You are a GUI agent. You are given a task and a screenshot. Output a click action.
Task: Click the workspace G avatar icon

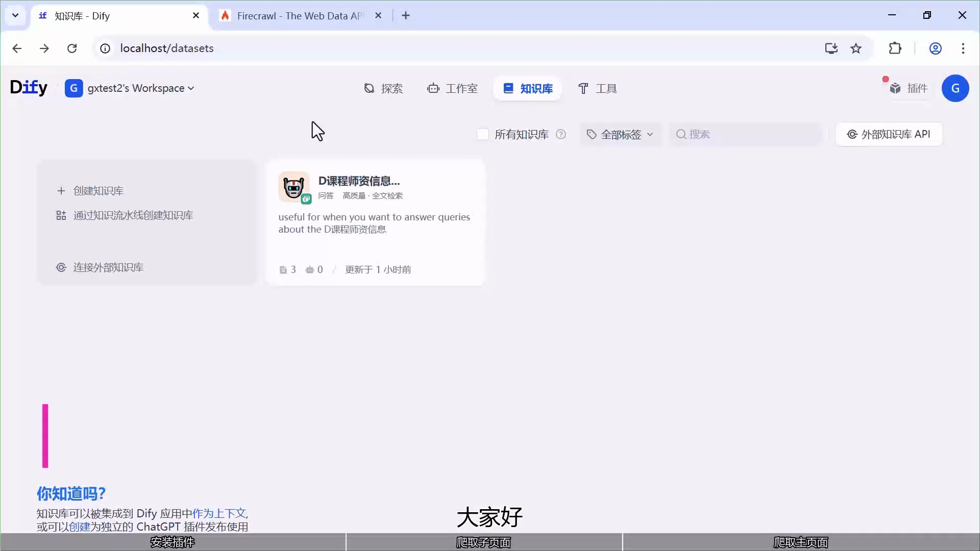(73, 88)
